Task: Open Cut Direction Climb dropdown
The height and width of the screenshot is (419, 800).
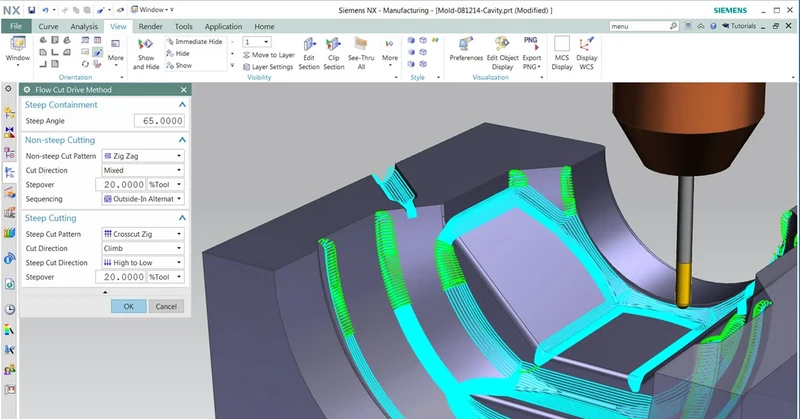Action: pyautogui.click(x=143, y=249)
